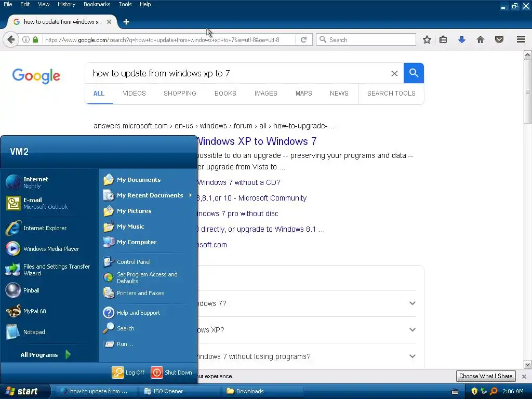Click the Pocket icon in toolbar
Screen dimensions: 532x399
pyautogui.click(x=499, y=39)
